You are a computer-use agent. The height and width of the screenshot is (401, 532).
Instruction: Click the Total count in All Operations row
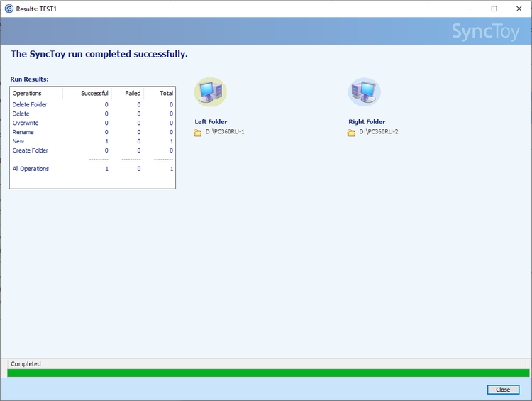tap(172, 169)
